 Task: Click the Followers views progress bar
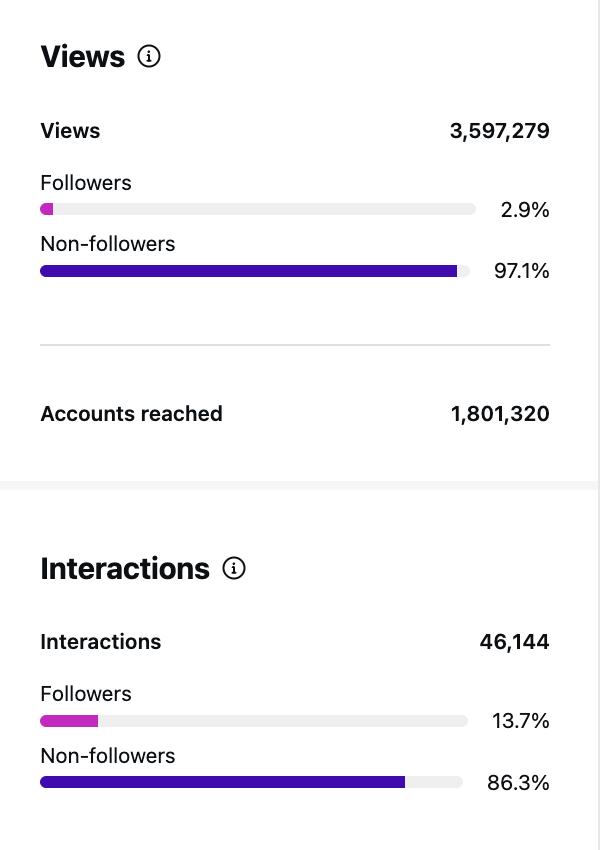click(258, 209)
